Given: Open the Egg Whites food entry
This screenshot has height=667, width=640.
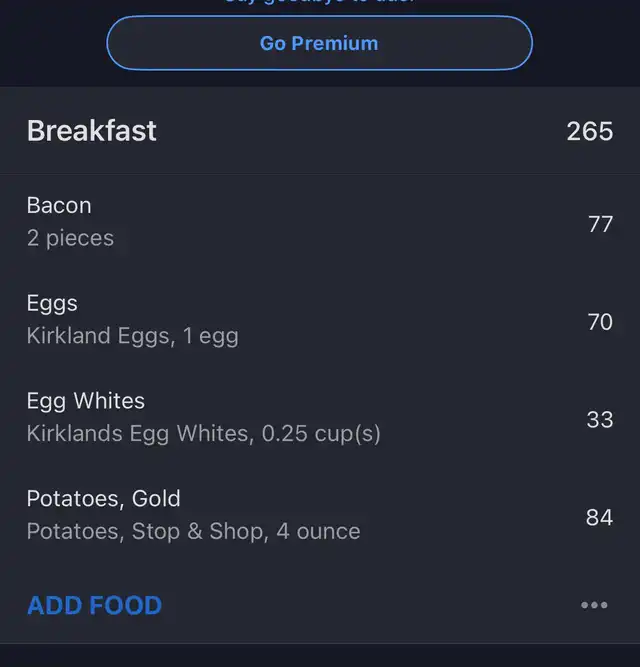Looking at the screenshot, I should coord(86,401).
